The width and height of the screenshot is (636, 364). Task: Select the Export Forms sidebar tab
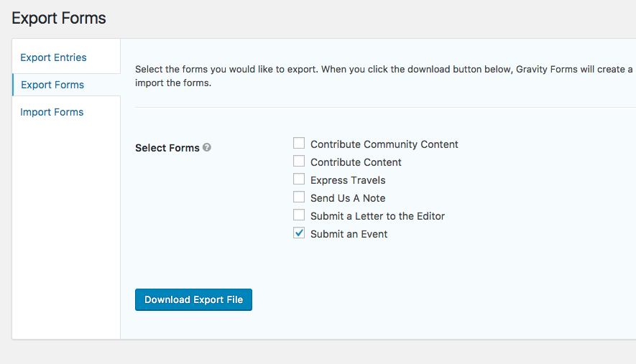point(52,85)
